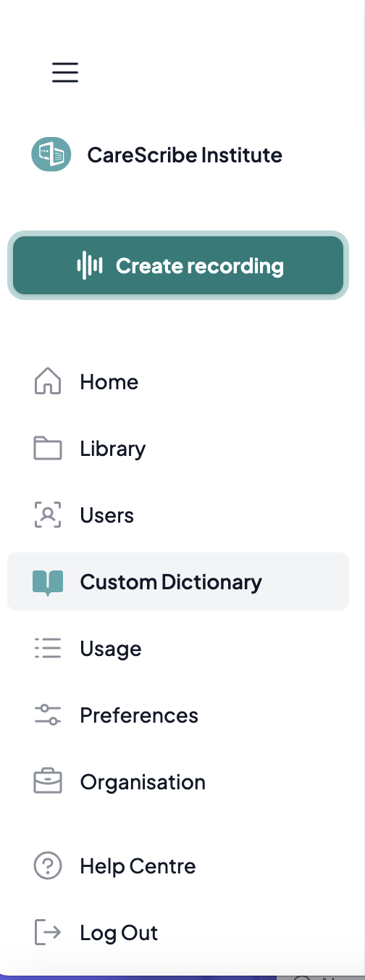This screenshot has width=365, height=980.
Task: Go to the Library section
Action: 178,448
